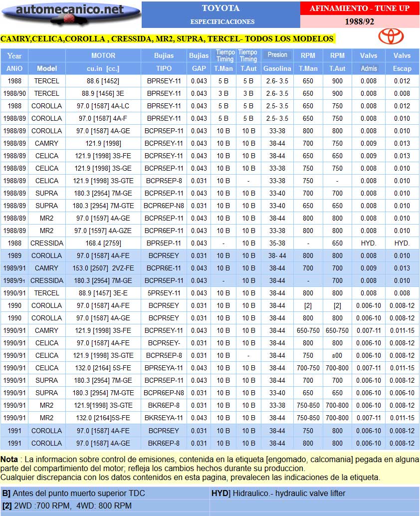
Task: Click engine cell 97.0 [1587] 4A-F
Action: 103,118
